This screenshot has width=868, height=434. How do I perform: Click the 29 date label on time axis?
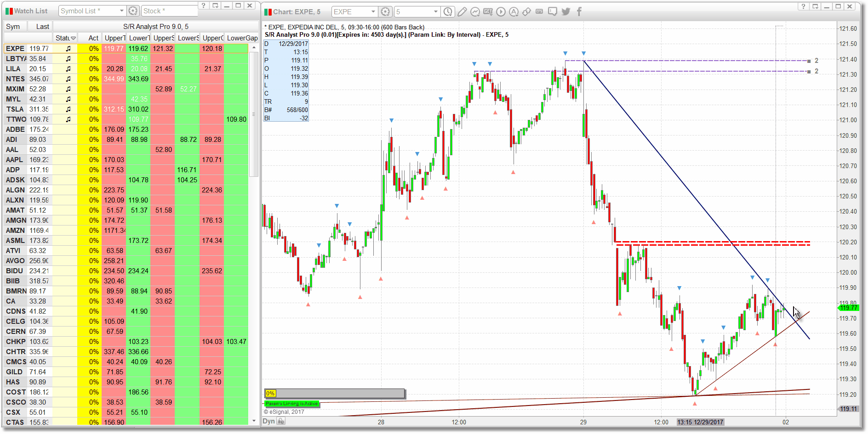583,422
